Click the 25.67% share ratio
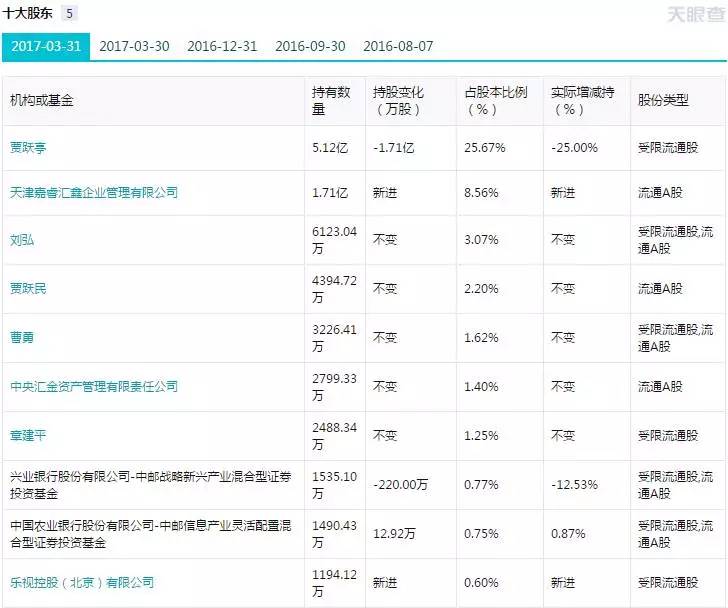Viewport: 728px width, 608px height. (x=484, y=148)
